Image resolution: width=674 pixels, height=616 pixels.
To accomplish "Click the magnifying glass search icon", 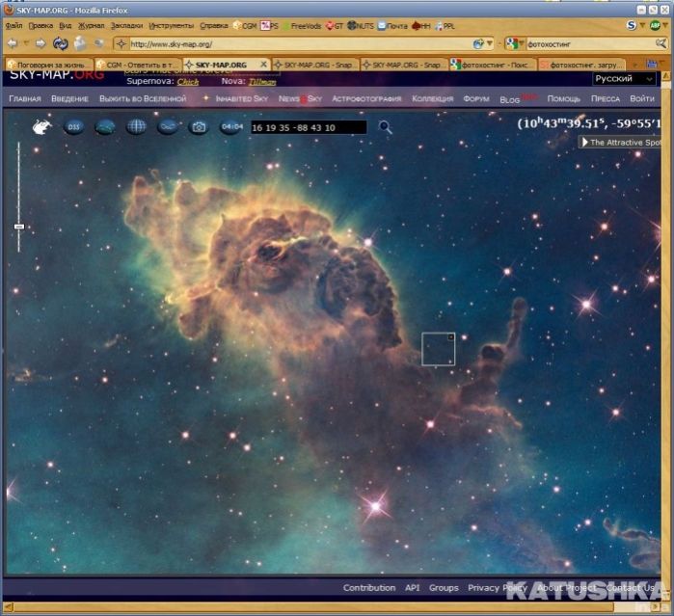I will 385,127.
